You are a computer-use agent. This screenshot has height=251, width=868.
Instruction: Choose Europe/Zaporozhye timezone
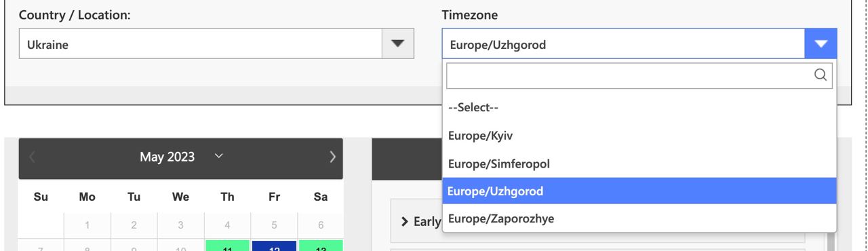pos(639,218)
